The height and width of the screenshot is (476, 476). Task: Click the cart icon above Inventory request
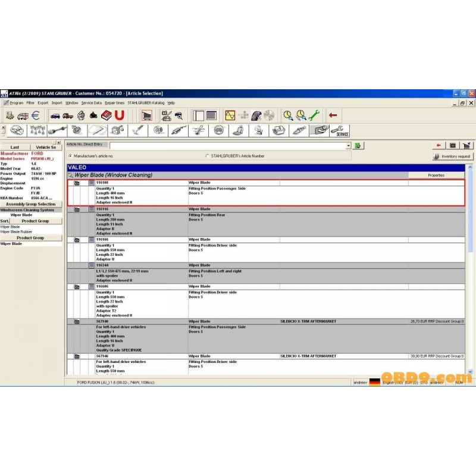coord(466,145)
